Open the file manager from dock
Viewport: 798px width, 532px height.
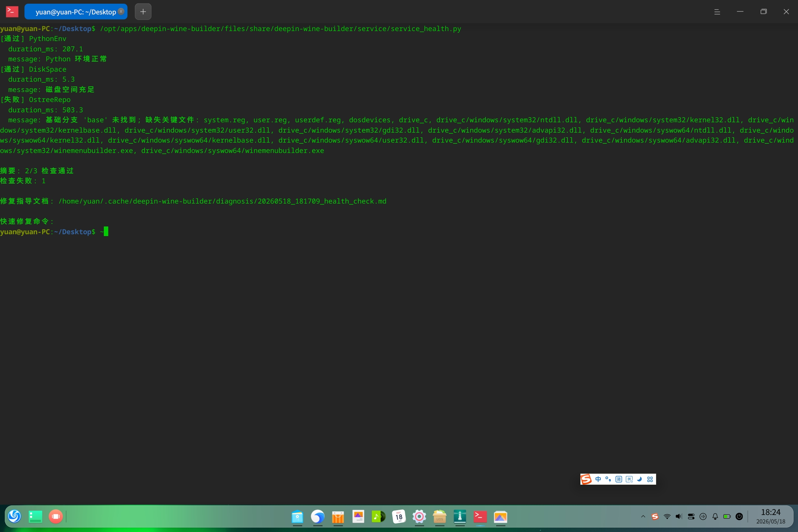point(297,517)
